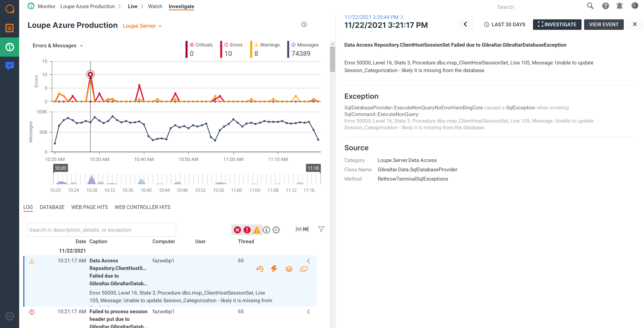Viewport: 644px width, 328px height.
Task: Open the history icon on selected log row
Action: pos(260,269)
